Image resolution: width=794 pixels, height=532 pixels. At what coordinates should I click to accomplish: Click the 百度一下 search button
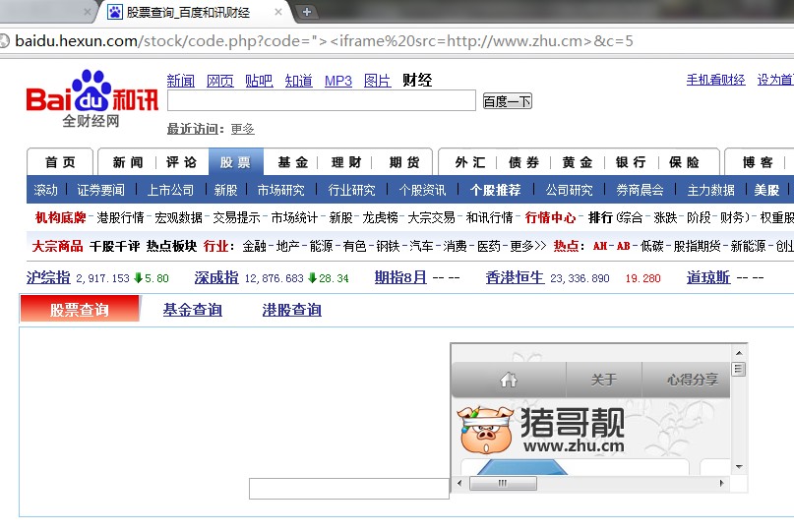pos(507,101)
